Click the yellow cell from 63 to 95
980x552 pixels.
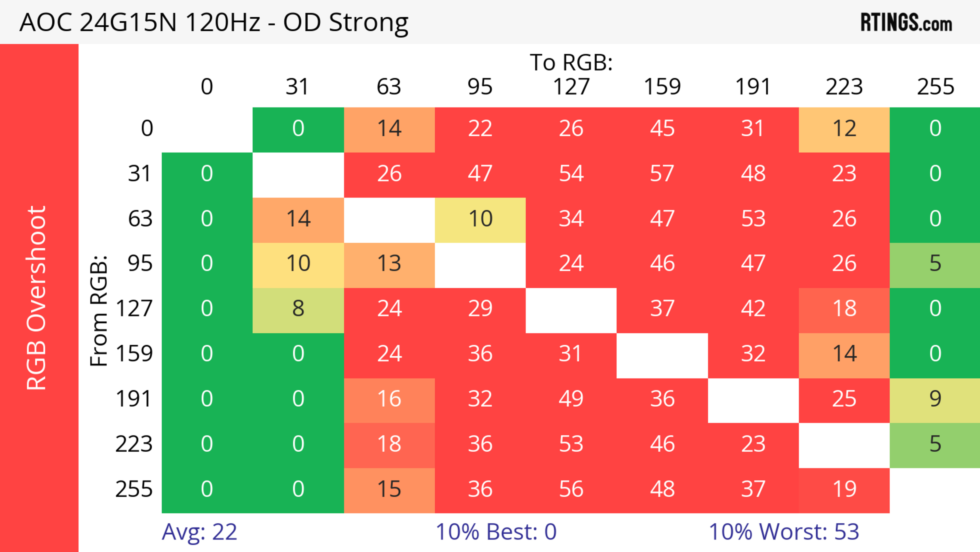[x=481, y=219]
